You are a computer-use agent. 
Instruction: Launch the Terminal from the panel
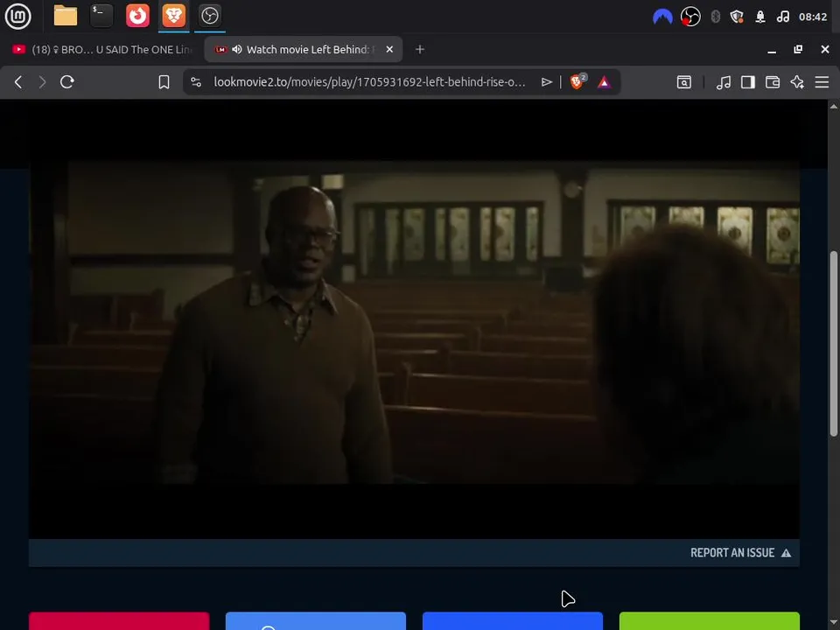pyautogui.click(x=101, y=16)
